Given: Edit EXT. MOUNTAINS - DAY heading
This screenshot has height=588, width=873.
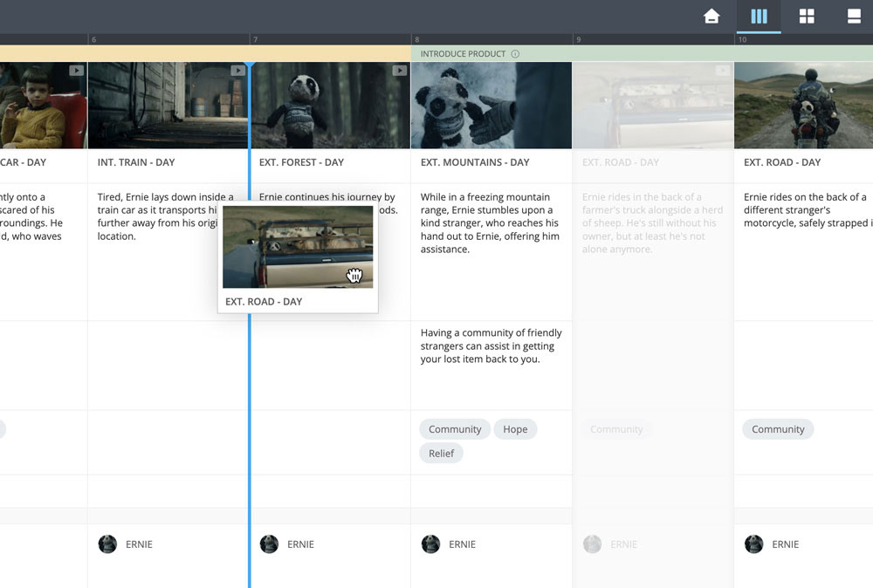Looking at the screenshot, I should [x=475, y=162].
